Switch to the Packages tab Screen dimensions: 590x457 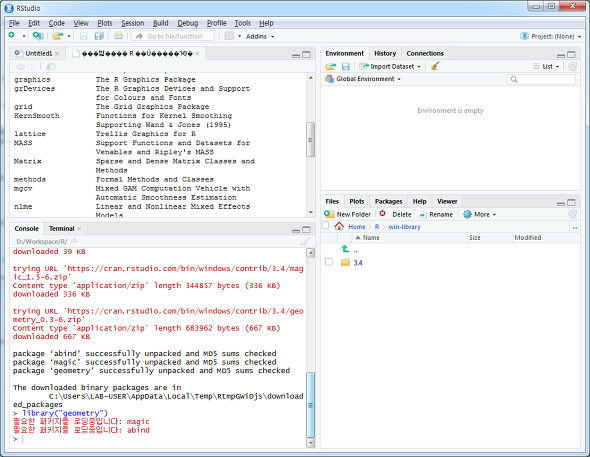coord(388,201)
